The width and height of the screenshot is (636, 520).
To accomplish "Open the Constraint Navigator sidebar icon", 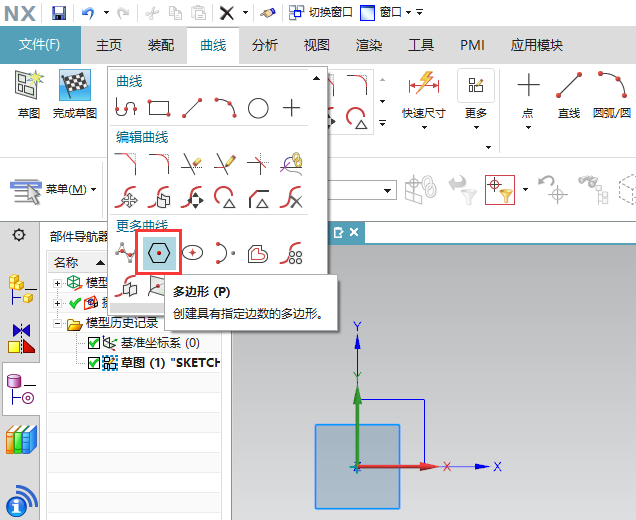I will pos(21,338).
